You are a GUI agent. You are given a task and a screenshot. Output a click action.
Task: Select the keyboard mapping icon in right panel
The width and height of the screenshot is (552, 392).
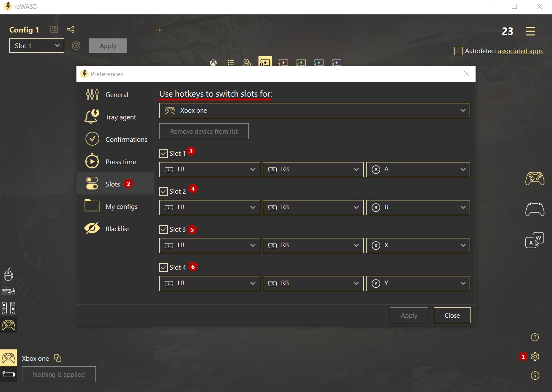534,240
